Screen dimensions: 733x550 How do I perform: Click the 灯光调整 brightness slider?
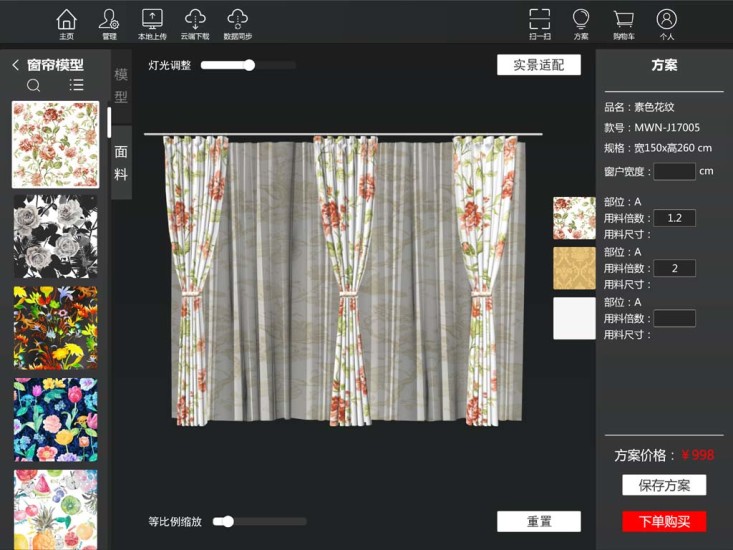249,65
